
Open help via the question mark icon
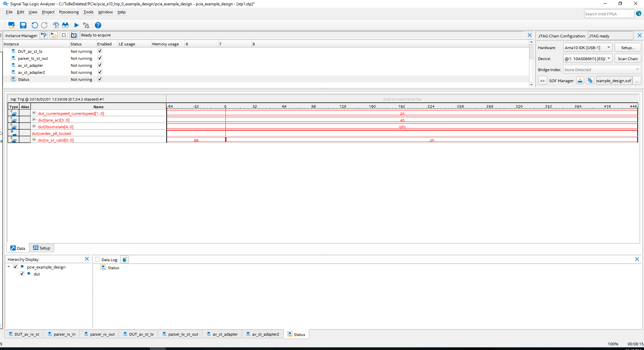(98, 25)
